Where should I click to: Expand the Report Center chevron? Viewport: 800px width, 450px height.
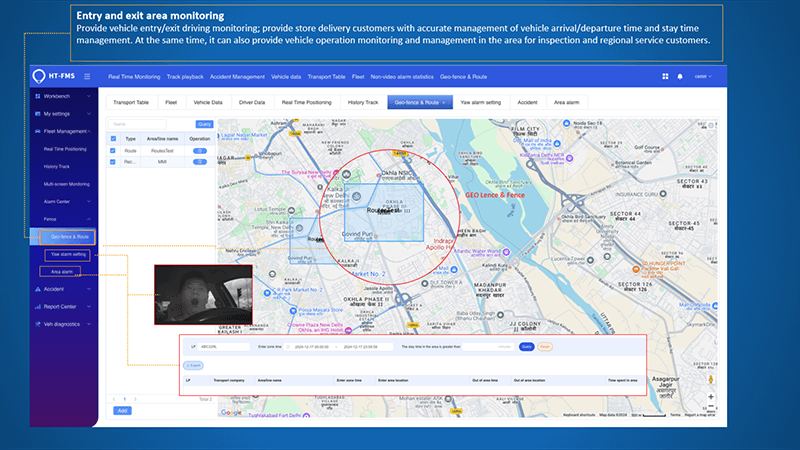pyautogui.click(x=89, y=307)
